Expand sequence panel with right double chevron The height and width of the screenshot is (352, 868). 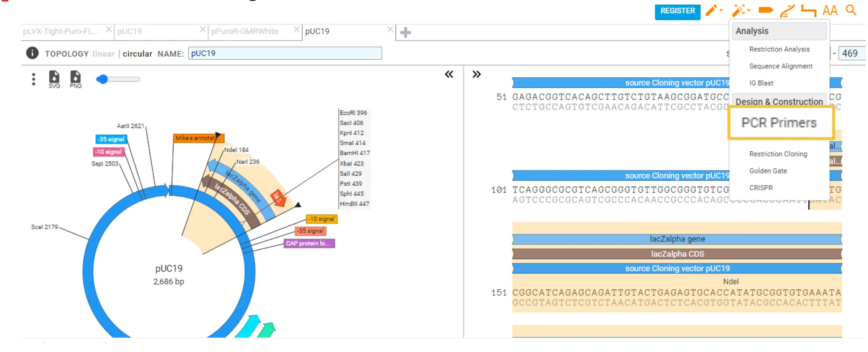pyautogui.click(x=477, y=74)
